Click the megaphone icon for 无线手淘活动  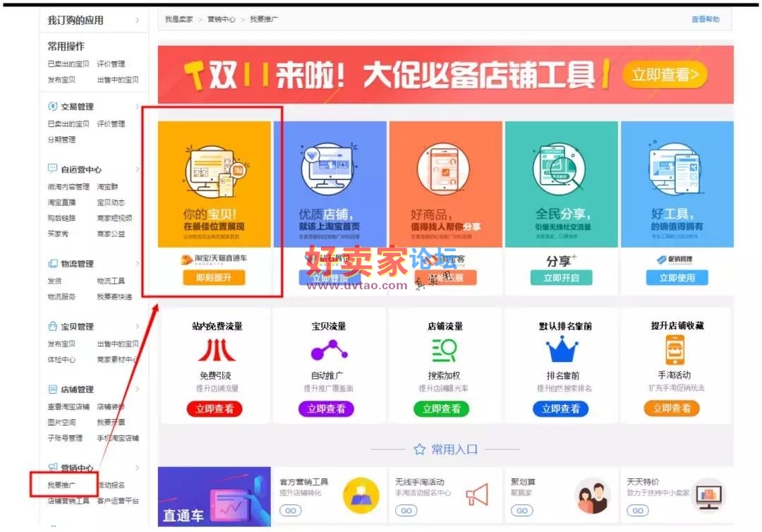click(477, 495)
